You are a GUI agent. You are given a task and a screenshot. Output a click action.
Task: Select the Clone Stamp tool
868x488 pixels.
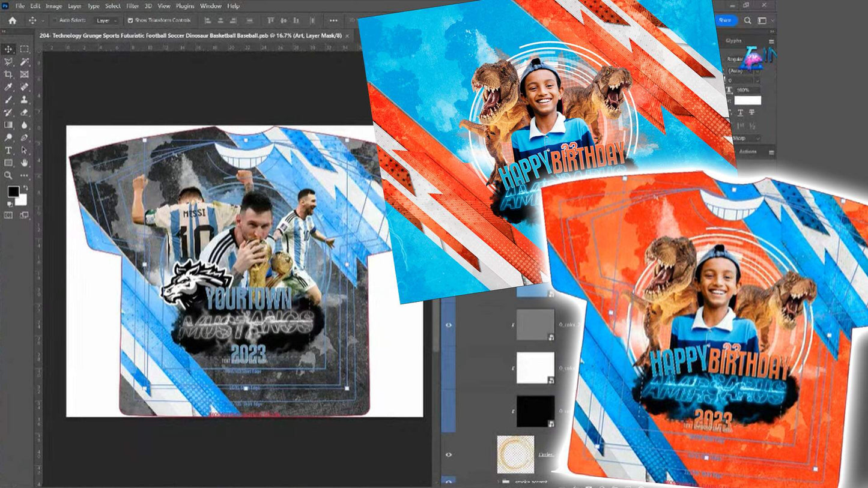24,100
